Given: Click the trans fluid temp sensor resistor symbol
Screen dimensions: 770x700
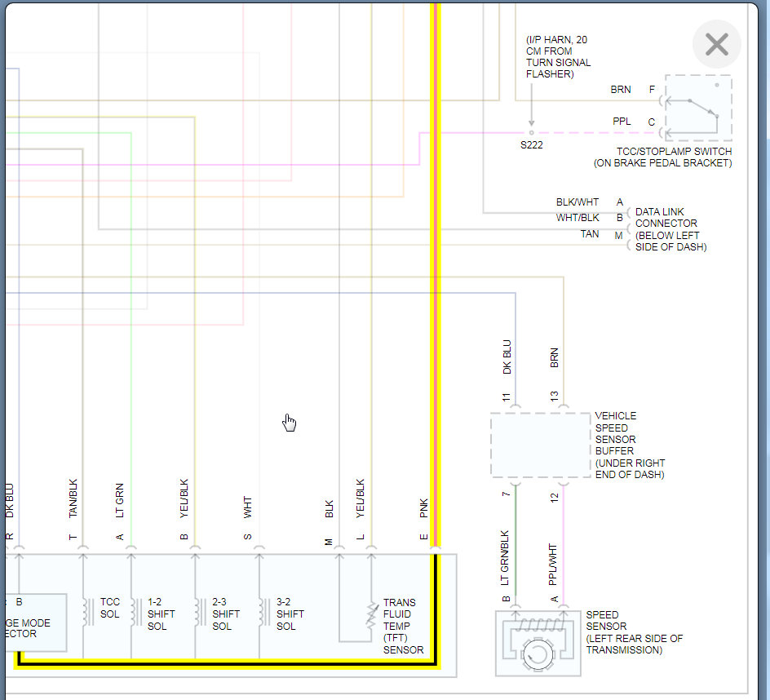Looking at the screenshot, I should point(372,615).
